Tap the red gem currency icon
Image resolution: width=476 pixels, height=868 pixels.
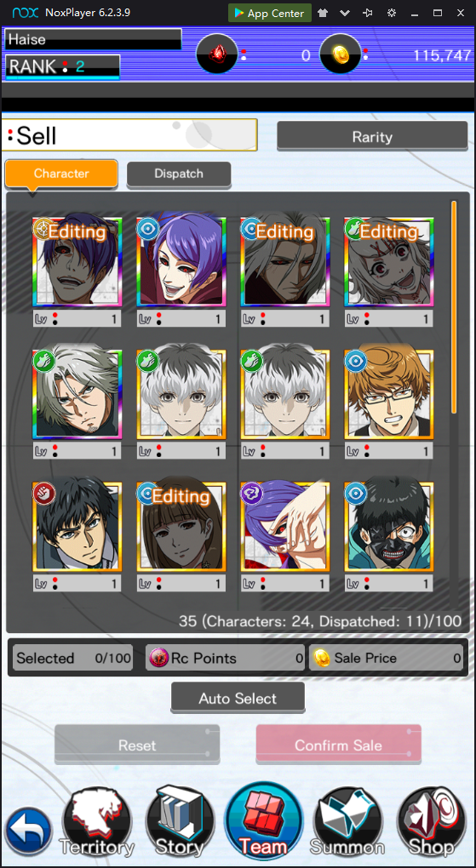216,54
